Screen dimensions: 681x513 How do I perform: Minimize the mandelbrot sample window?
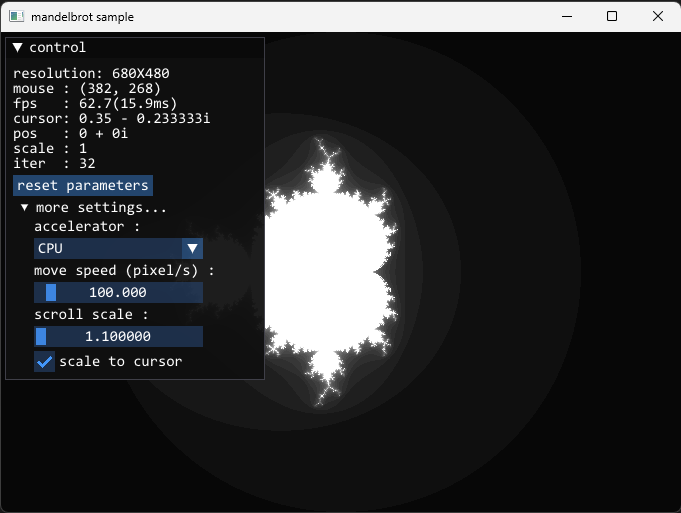pyautogui.click(x=566, y=16)
